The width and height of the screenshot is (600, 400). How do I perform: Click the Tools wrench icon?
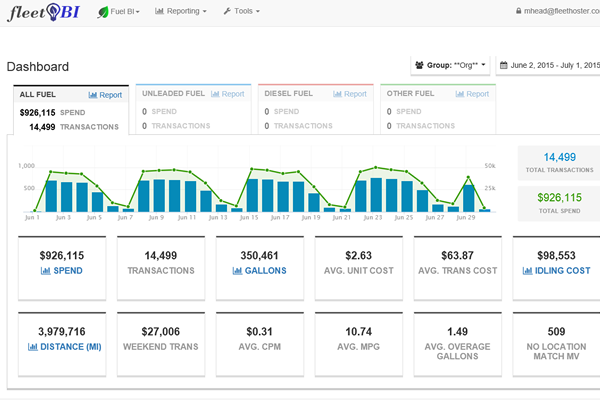tap(227, 11)
